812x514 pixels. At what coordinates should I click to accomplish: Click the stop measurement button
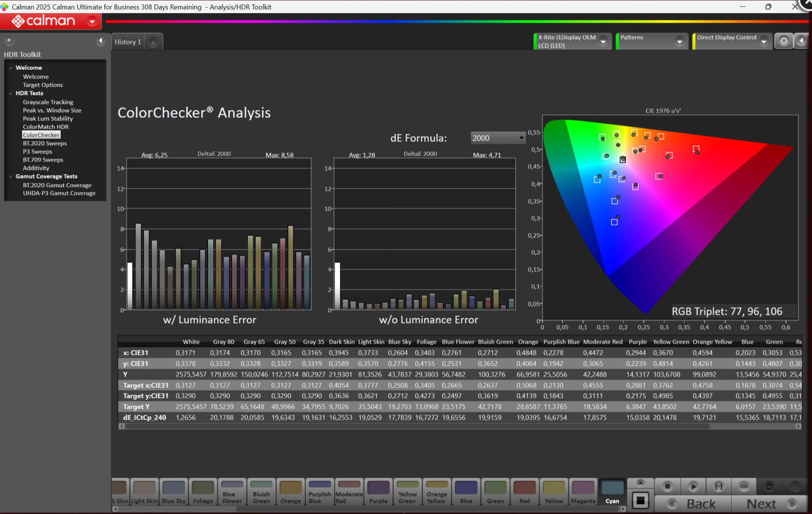[667, 486]
